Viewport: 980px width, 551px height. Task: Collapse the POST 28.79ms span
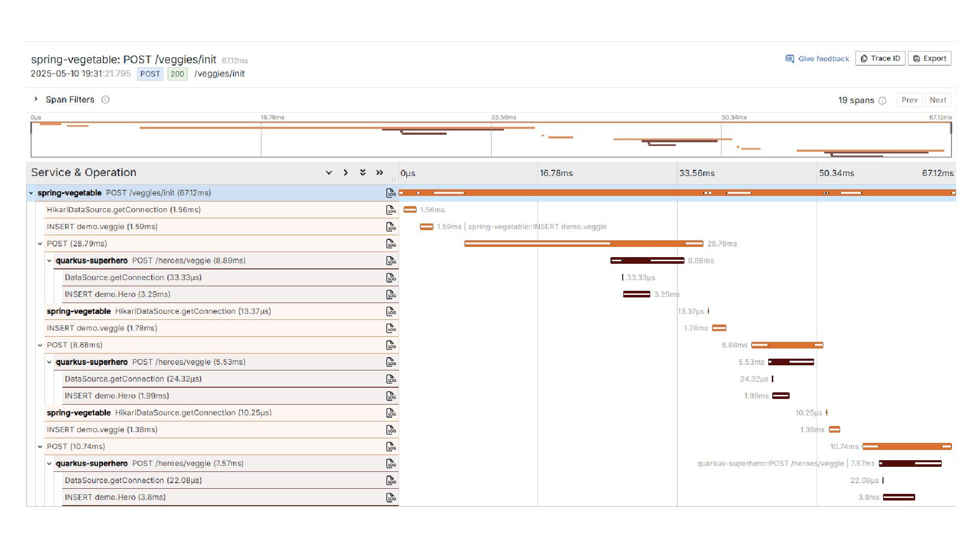point(40,244)
